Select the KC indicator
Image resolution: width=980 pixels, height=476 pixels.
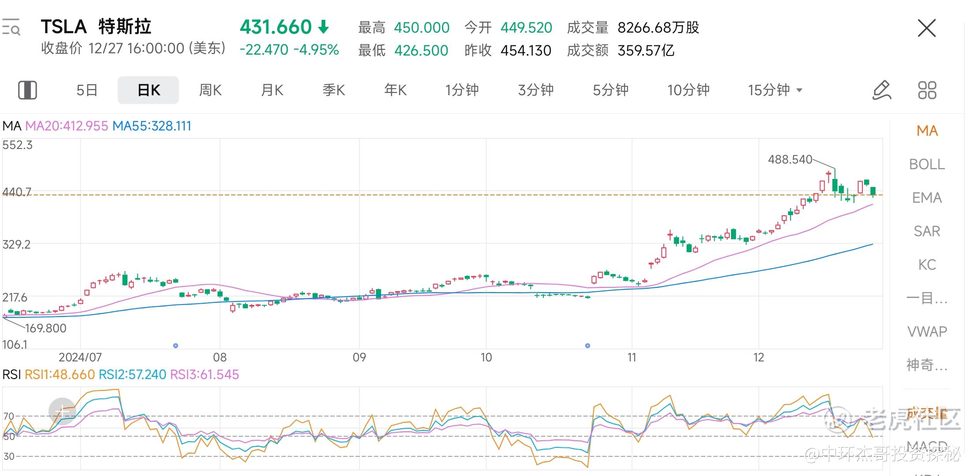[927, 264]
